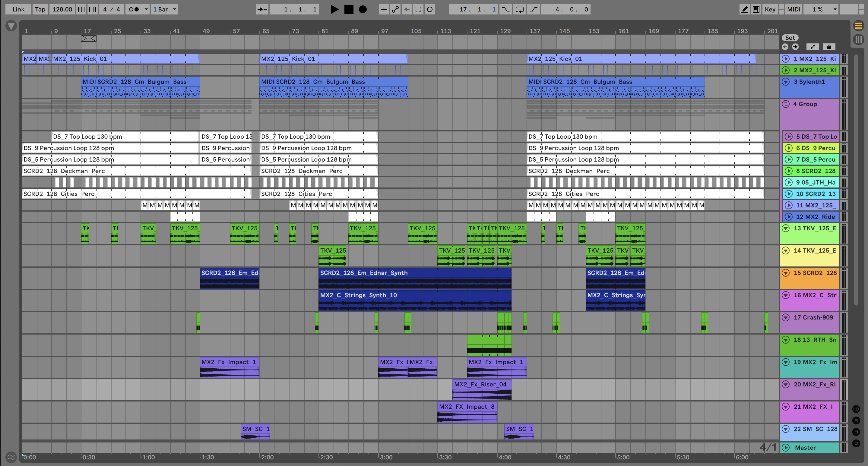Click the Arrangement View horizontal lines icon
This screenshot has height=466, width=868.
tap(858, 26)
